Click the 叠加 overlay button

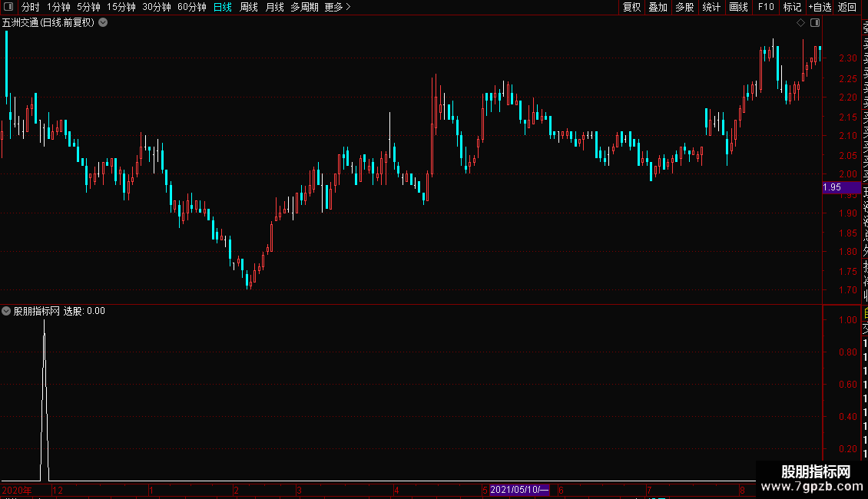pos(658,7)
